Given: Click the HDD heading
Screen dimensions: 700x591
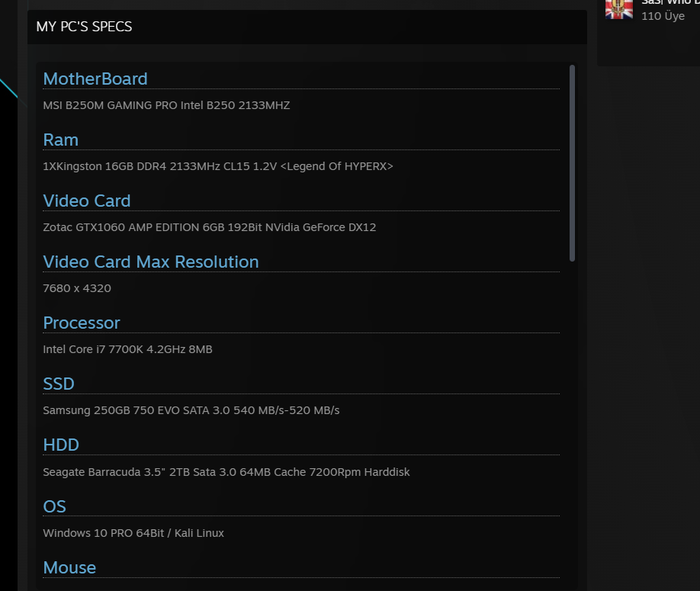Looking at the screenshot, I should coord(61,445).
